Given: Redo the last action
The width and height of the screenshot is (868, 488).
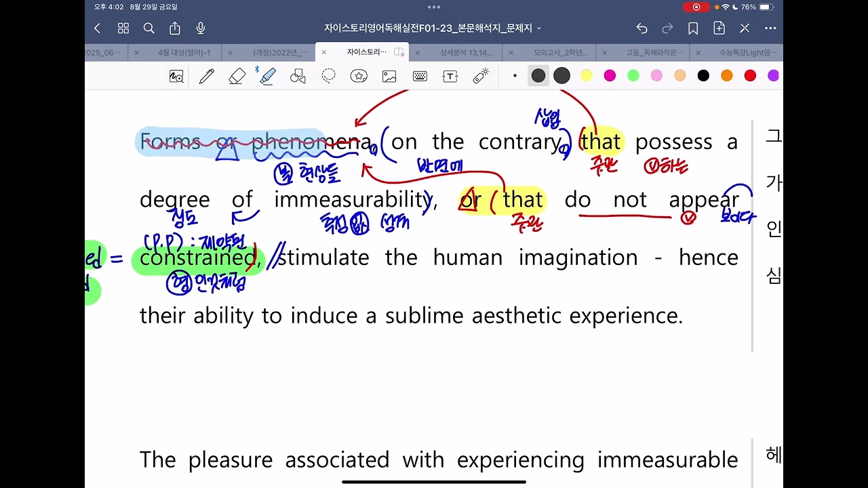Looking at the screenshot, I should point(667,28).
